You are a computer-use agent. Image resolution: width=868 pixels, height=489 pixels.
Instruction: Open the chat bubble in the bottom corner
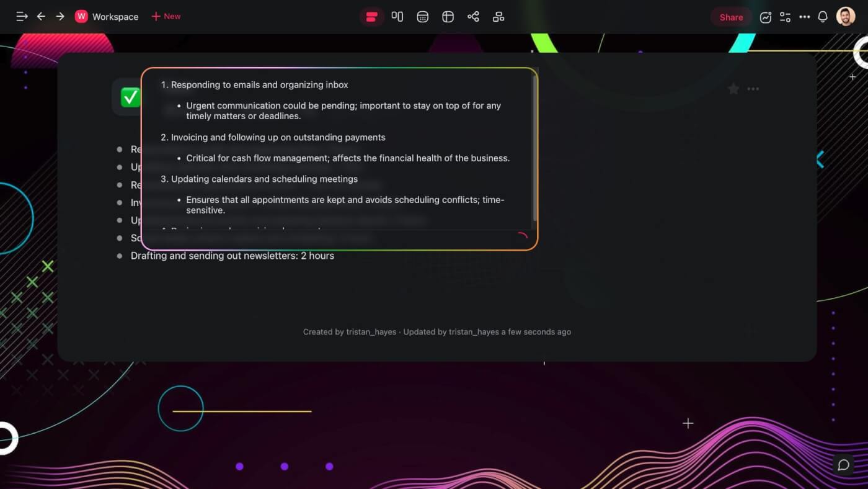click(x=843, y=464)
